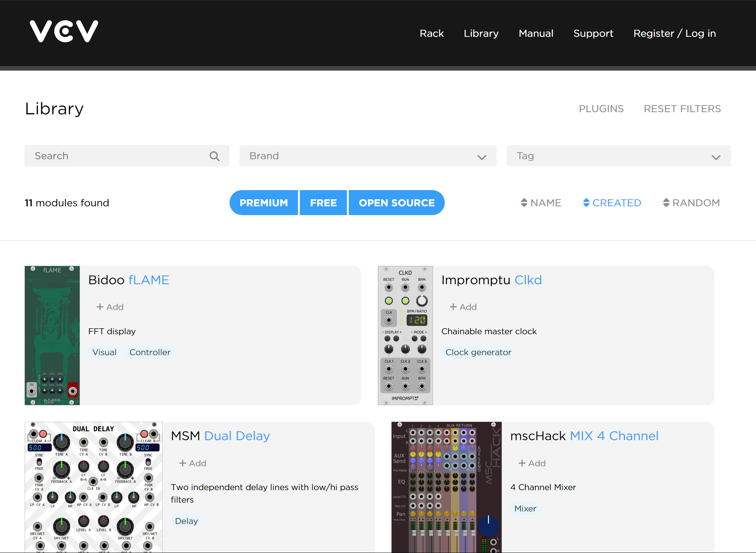Click the search magnifier icon
This screenshot has width=756, height=553.
pyautogui.click(x=214, y=156)
